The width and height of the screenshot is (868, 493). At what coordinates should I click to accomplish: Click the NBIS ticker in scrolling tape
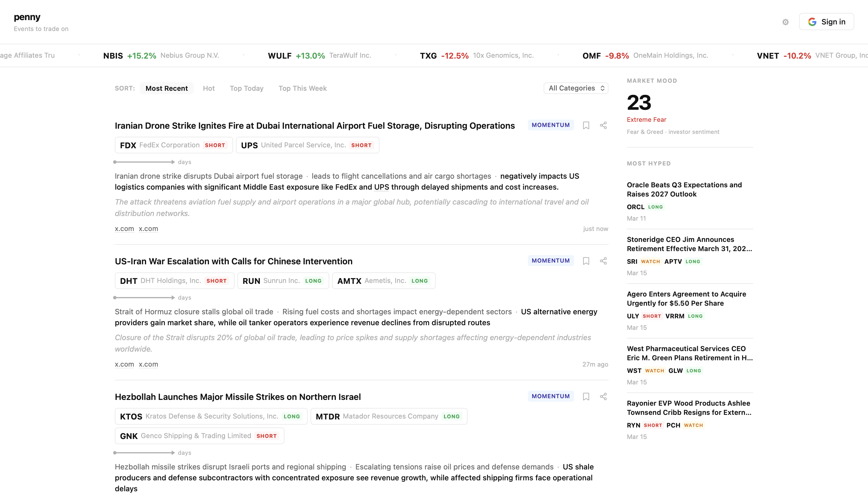113,55
